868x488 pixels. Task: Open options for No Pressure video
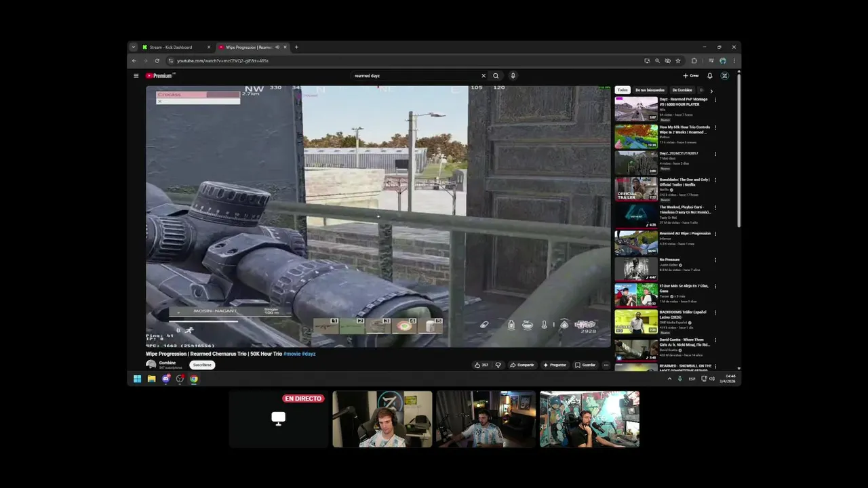coord(715,260)
